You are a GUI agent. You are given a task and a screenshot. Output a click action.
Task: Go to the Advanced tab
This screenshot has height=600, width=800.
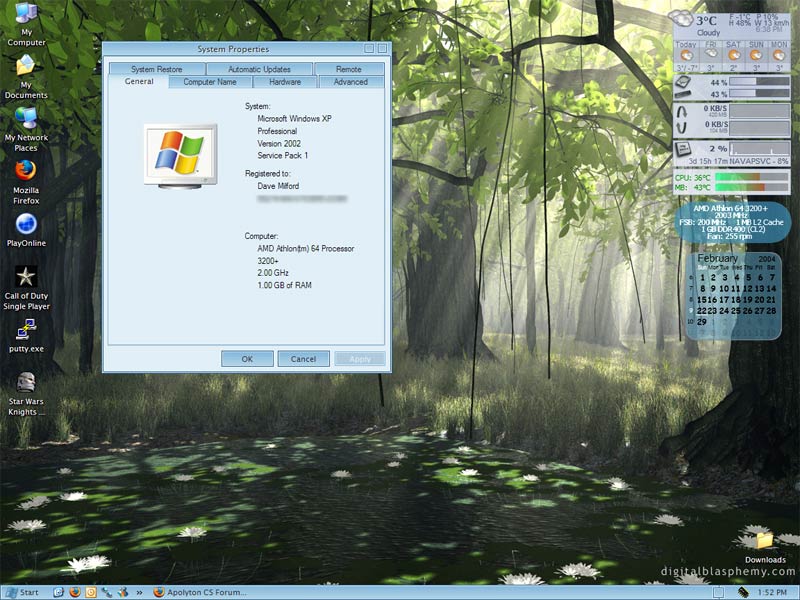point(351,82)
